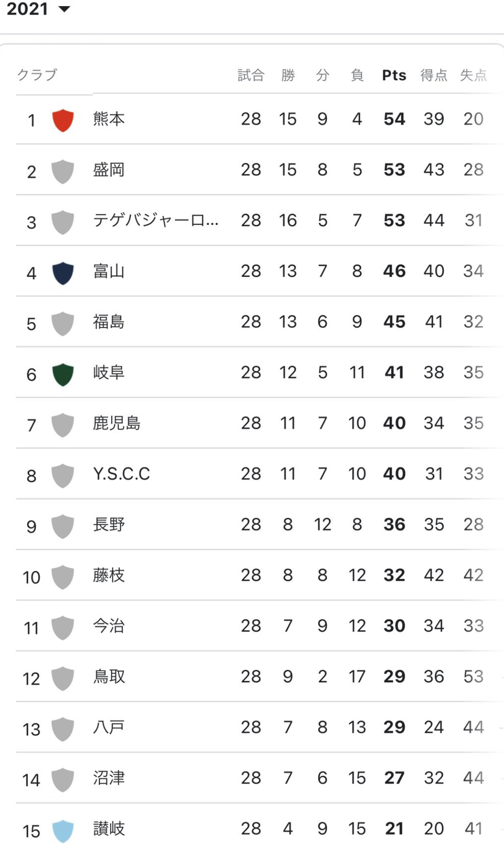504x859 pixels.
Task: Open the 2021 season dropdown
Action: pos(38,9)
